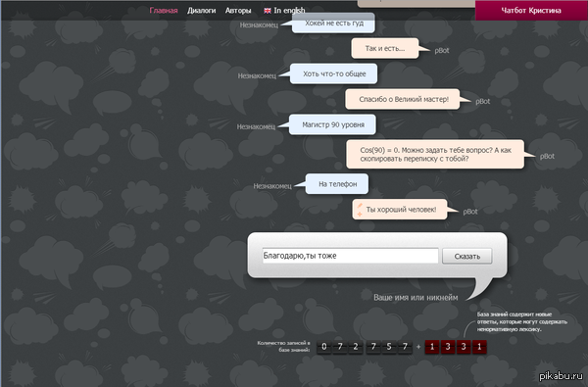588x387 pixels.
Task: Open the Диалоги menu item
Action: pos(201,11)
